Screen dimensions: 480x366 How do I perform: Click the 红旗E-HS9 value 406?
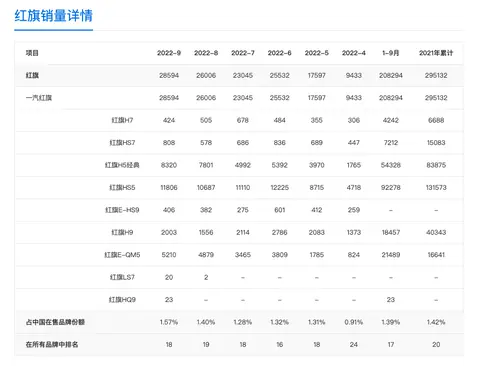click(x=169, y=210)
